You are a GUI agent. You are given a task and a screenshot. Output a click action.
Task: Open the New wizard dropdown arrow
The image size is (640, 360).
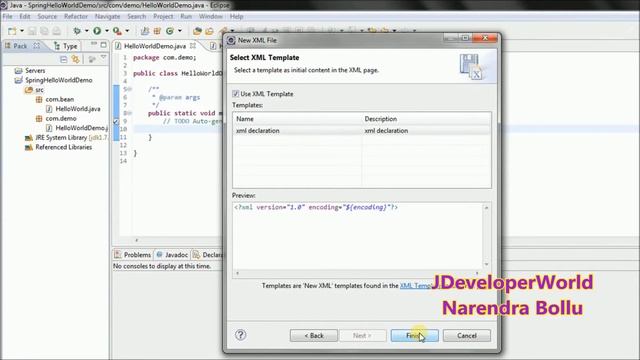22,31
